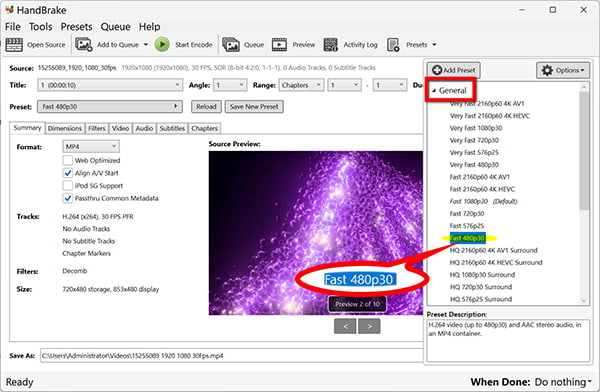The height and width of the screenshot is (392, 600).
Task: Select Fast 2160p60 4K HEVC preset
Action: 482,189
